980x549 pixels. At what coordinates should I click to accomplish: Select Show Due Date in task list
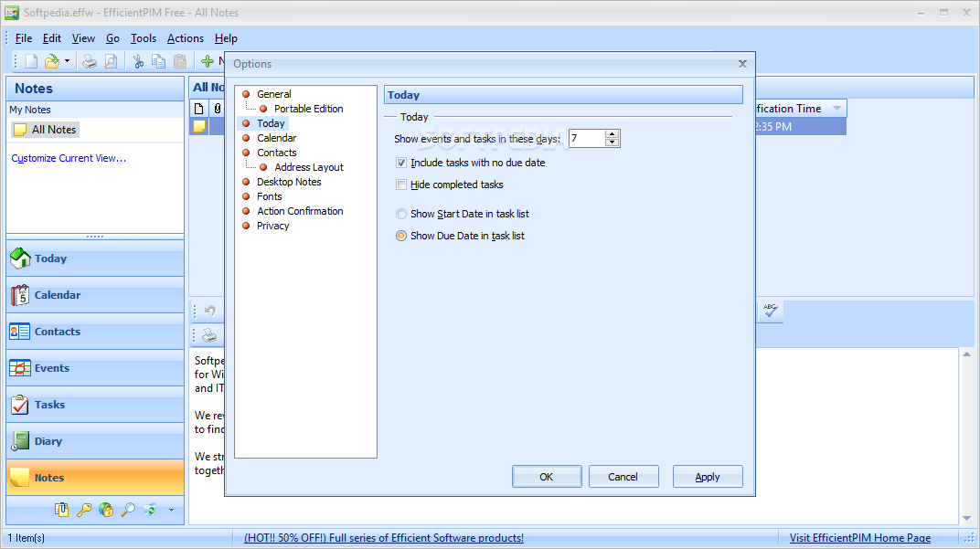pyautogui.click(x=401, y=236)
